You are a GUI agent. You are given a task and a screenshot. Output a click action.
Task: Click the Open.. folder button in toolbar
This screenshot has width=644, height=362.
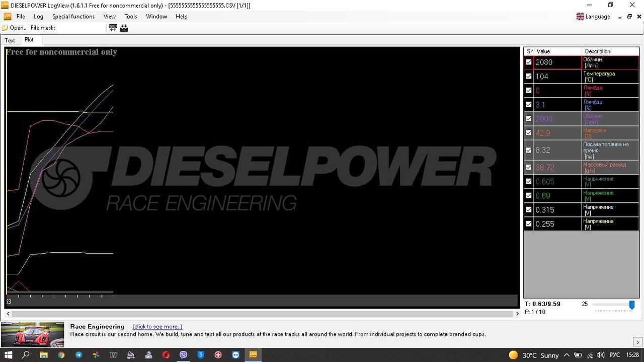(14, 28)
